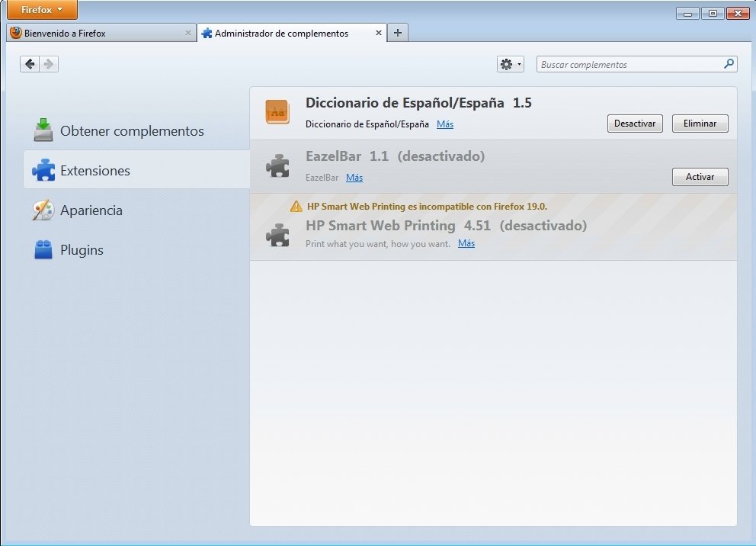Open the Apariencia category
756x546 pixels.
[x=136, y=210]
